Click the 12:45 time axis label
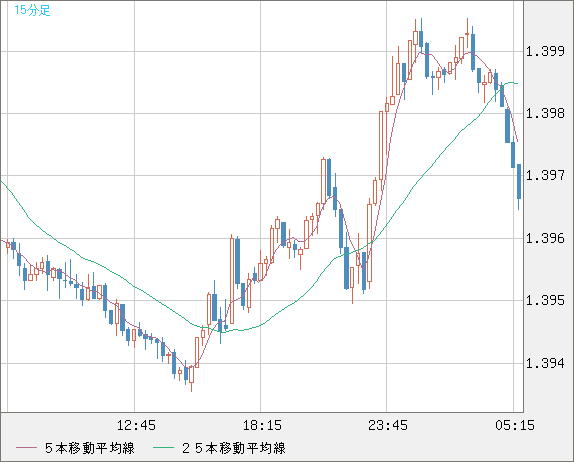574x462 pixels. (x=136, y=425)
